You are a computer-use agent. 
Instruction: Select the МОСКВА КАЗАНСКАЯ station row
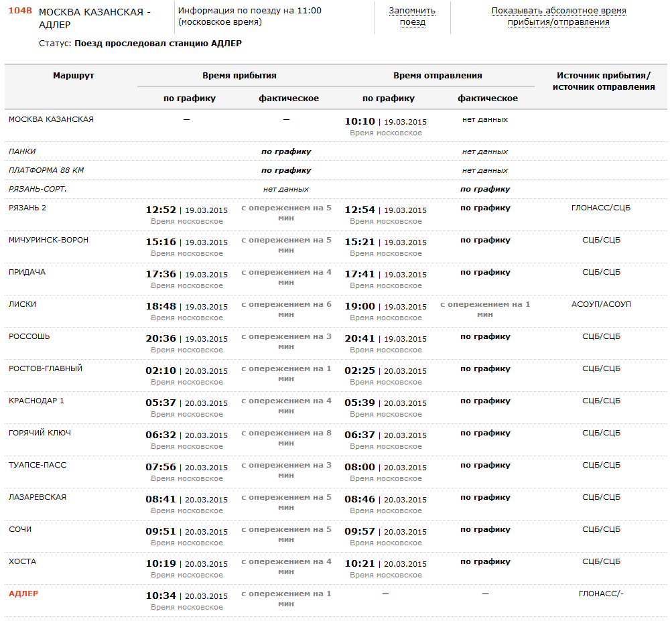(51, 119)
